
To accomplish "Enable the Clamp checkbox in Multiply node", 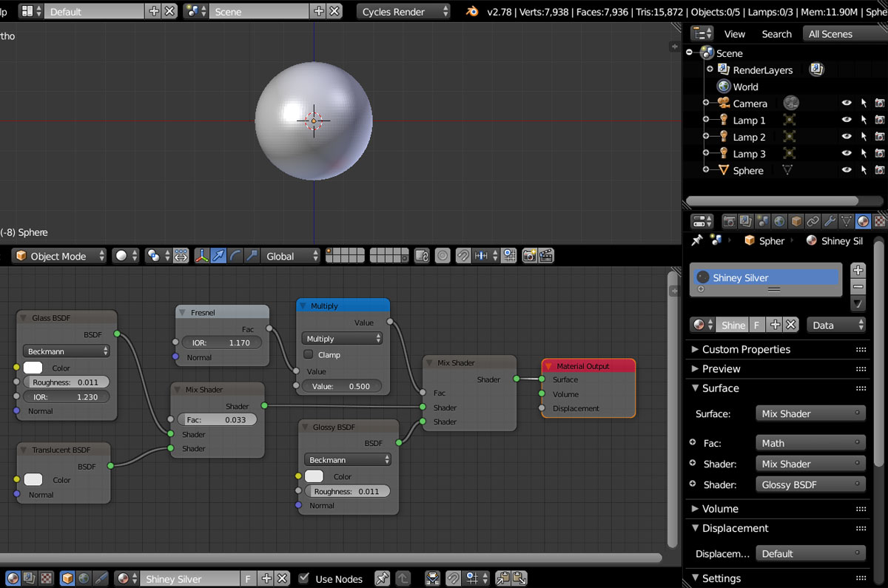I will click(309, 355).
